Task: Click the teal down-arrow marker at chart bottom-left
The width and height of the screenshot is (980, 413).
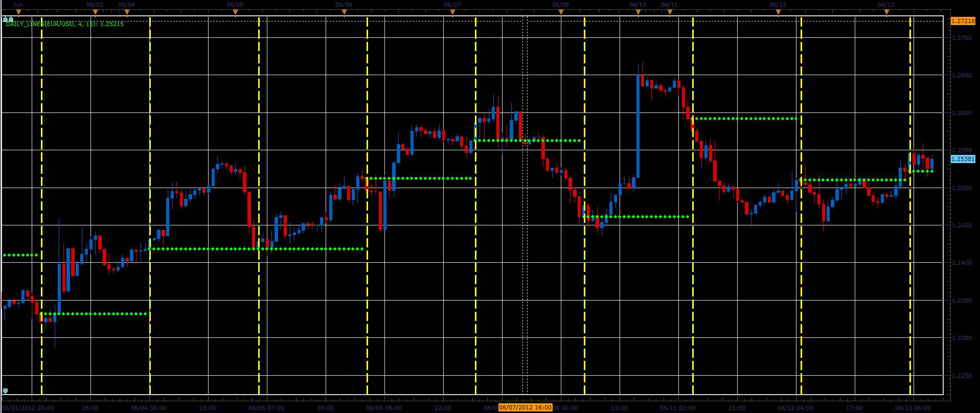Action: (x=5, y=391)
